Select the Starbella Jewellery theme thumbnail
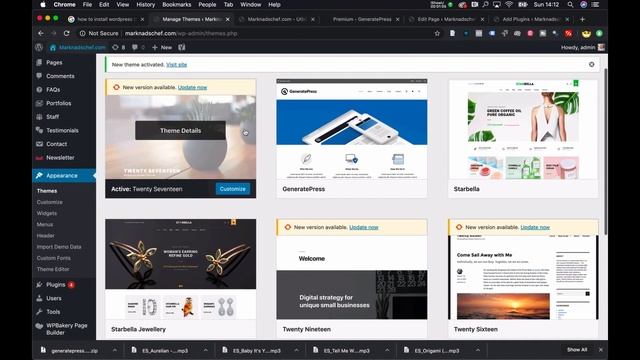This screenshot has width=640, height=360. click(181, 269)
